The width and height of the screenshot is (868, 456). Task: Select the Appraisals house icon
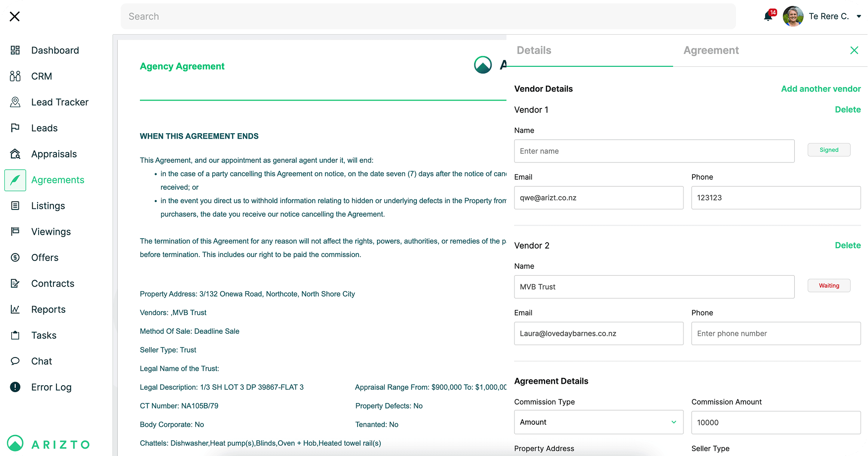(x=15, y=154)
